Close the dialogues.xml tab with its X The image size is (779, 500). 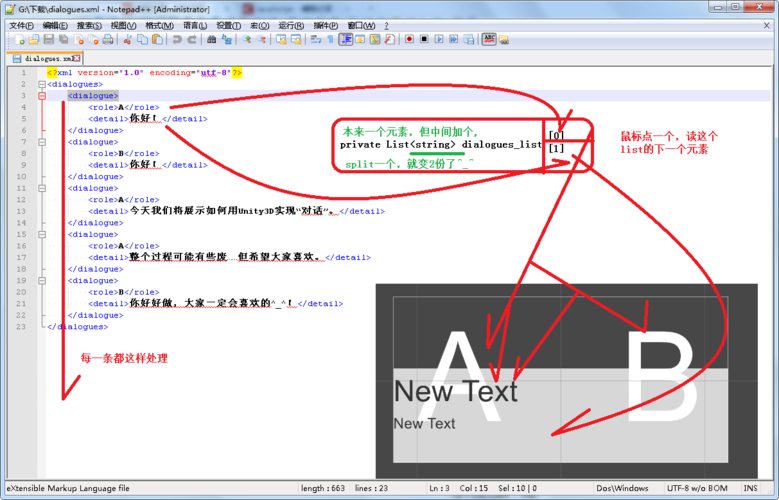(x=77, y=58)
